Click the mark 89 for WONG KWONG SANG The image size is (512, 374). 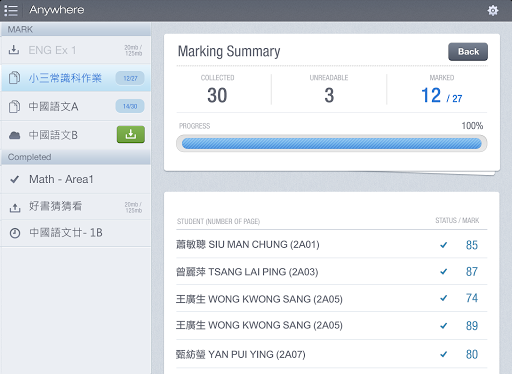[x=472, y=326]
